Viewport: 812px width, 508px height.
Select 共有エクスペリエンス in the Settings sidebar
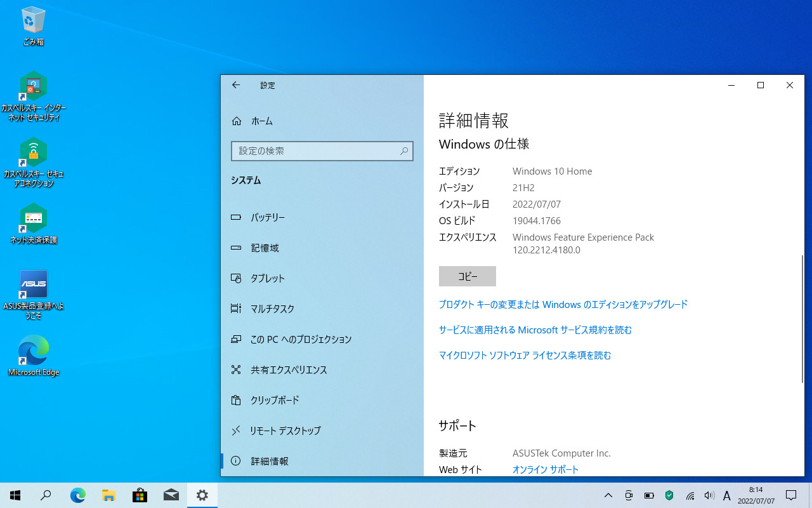point(322,370)
